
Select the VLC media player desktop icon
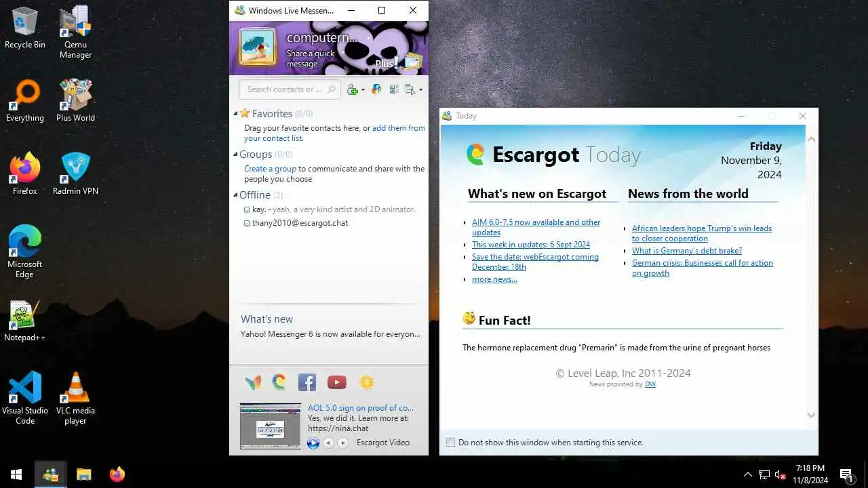(75, 398)
